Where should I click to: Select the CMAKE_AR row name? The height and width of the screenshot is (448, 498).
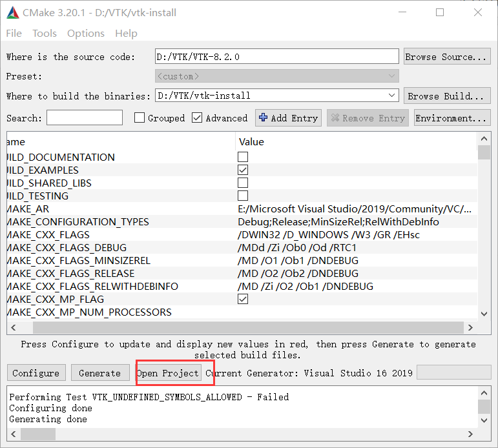(28, 209)
